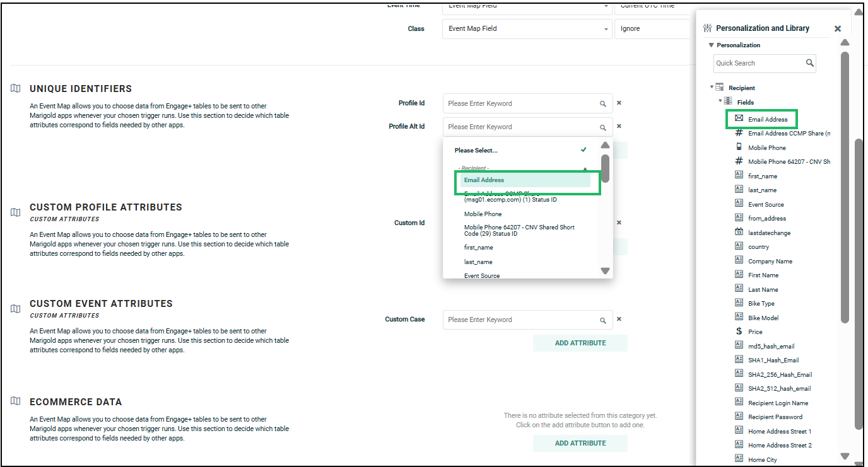Click Add Attribute under Custom Event Attributes

(x=580, y=343)
